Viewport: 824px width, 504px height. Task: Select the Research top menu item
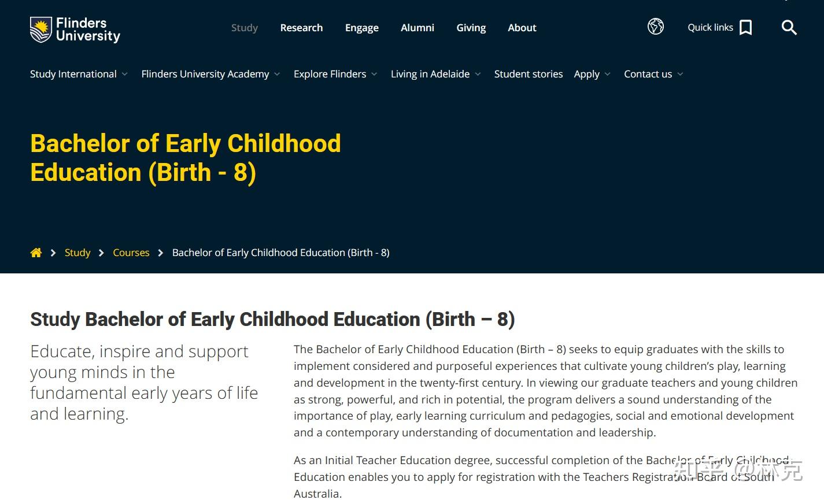[301, 28]
